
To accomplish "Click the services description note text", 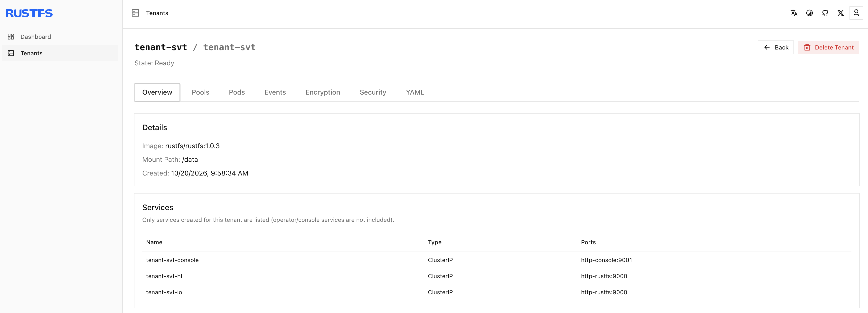I will click(268, 220).
